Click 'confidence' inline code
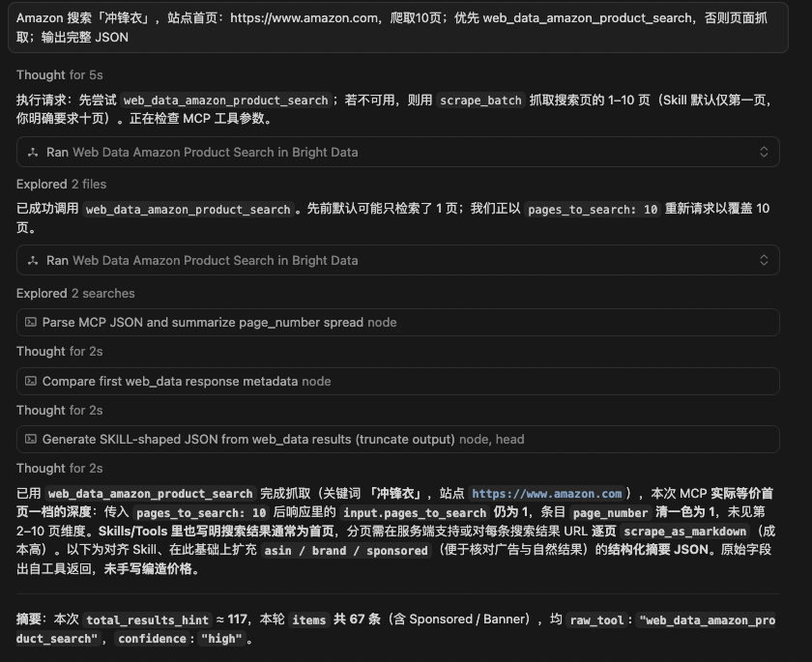Image resolution: width=812 pixels, height=662 pixels. pos(153,639)
